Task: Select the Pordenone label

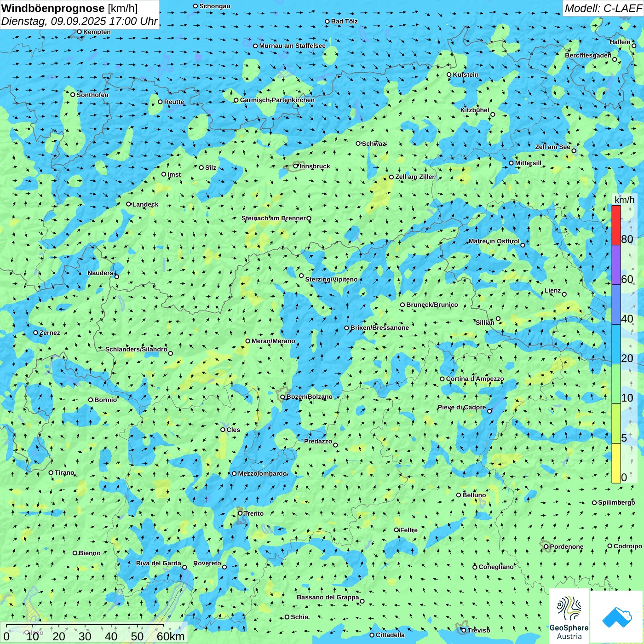Action: (x=567, y=546)
